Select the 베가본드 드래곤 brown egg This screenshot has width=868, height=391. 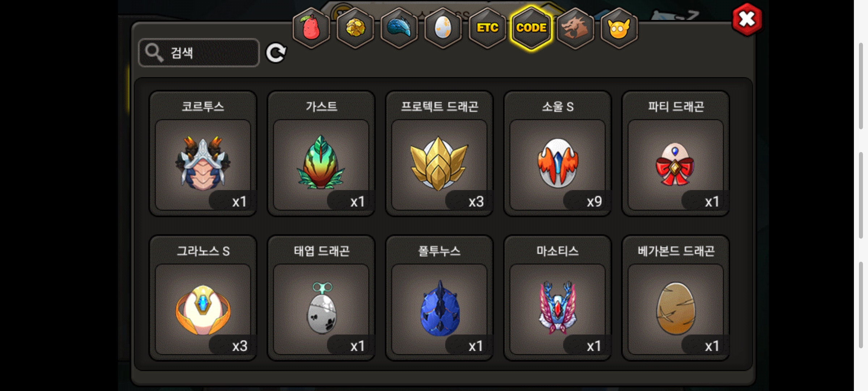tap(676, 298)
